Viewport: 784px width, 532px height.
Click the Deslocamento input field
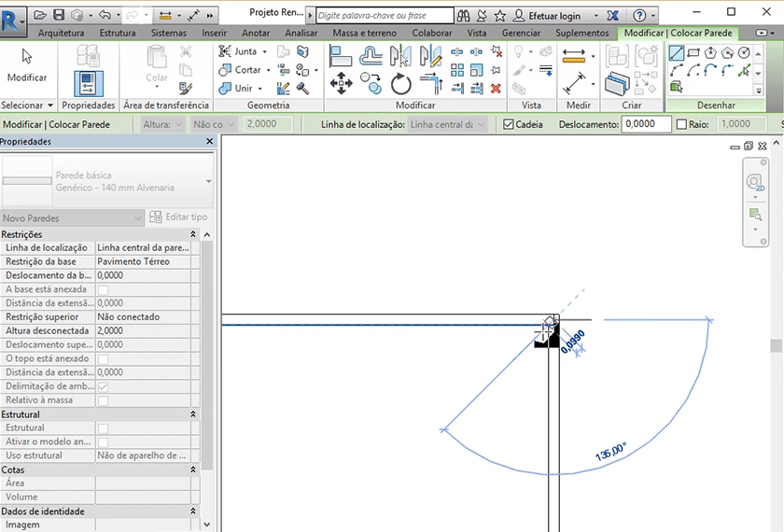[x=646, y=124]
